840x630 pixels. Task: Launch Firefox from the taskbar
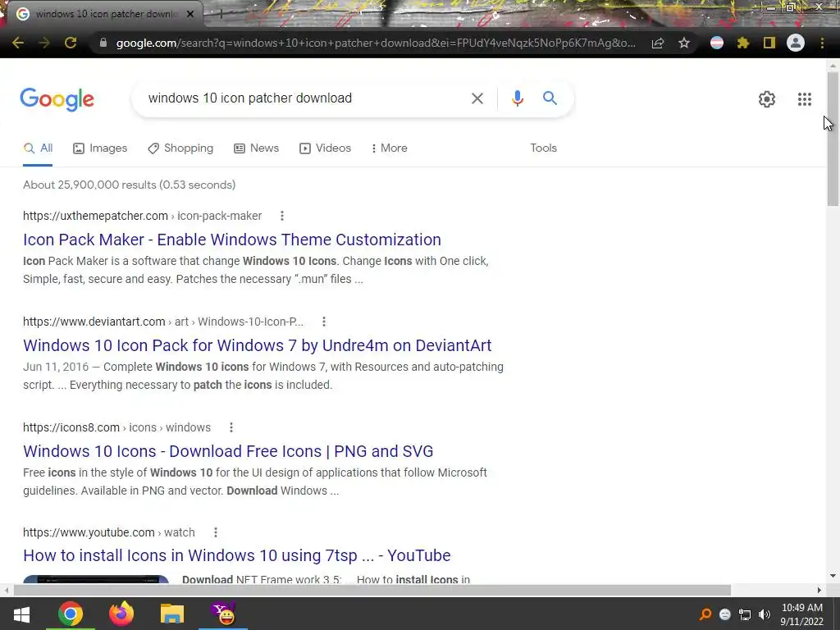(121, 614)
